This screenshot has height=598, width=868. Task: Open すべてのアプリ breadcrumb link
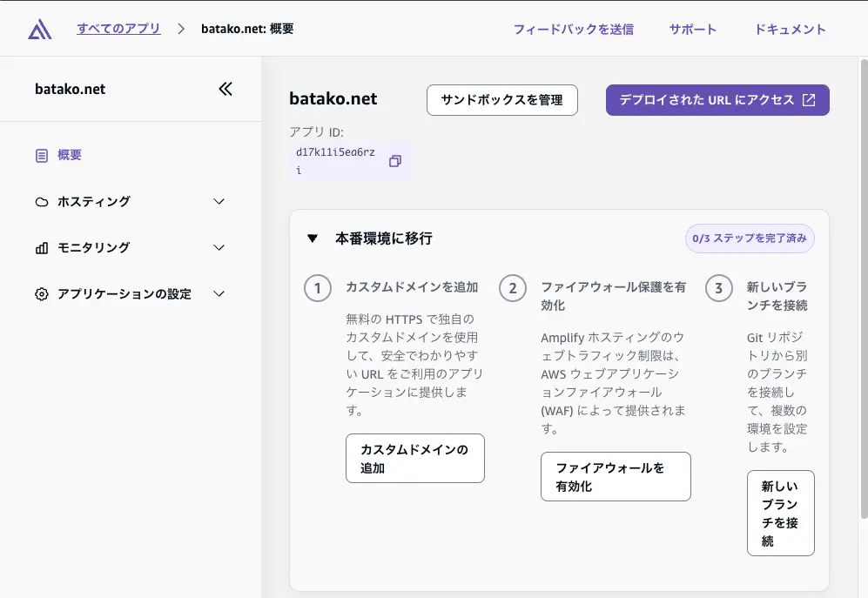(118, 27)
